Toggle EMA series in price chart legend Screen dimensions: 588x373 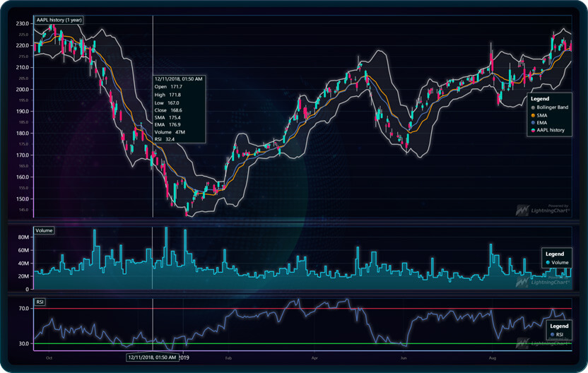[x=539, y=123]
